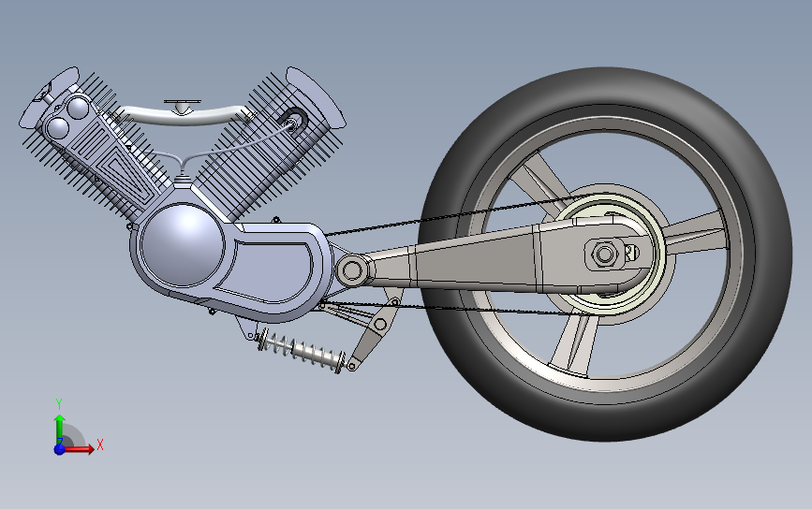This screenshot has width=812, height=509.
Task: Click the green Y axis arrow of triad
Action: tap(60, 427)
